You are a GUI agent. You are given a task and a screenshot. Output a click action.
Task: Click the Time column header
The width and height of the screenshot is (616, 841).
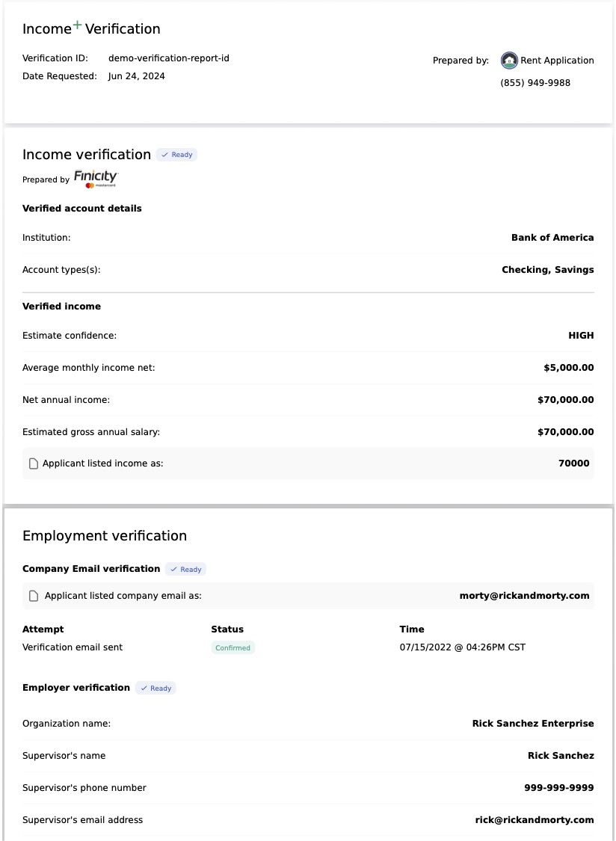[x=412, y=629]
